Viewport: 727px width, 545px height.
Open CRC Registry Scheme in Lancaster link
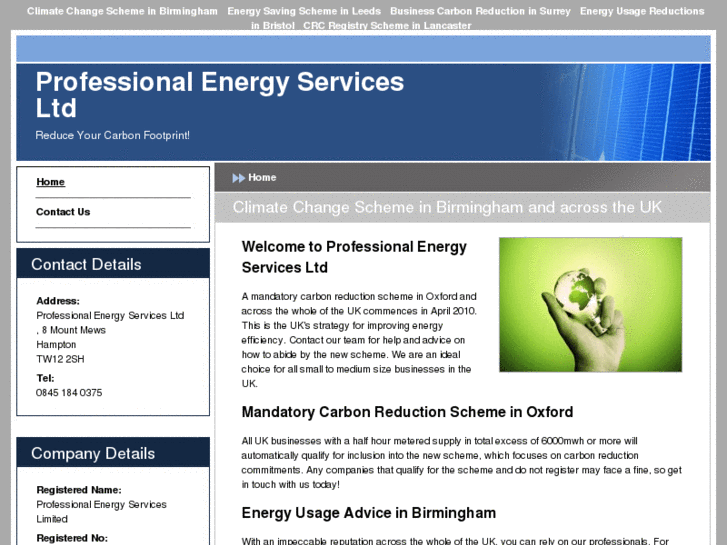387,26
